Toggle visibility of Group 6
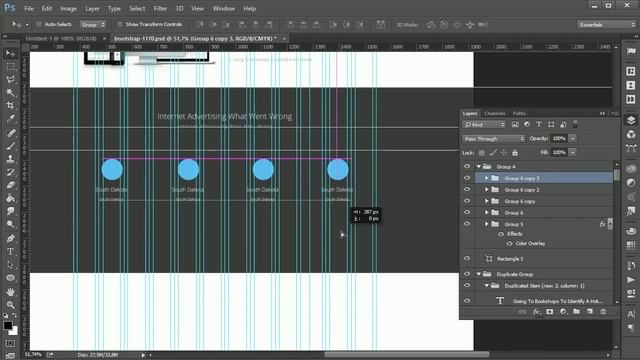640x360 pixels. point(467,212)
